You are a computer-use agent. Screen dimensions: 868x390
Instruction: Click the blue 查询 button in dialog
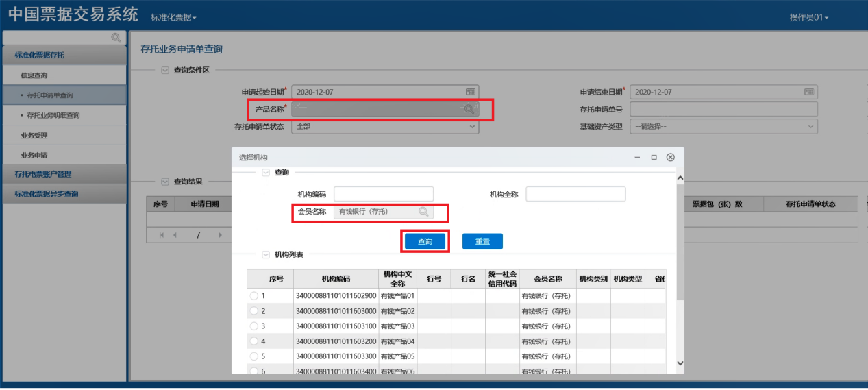(425, 242)
